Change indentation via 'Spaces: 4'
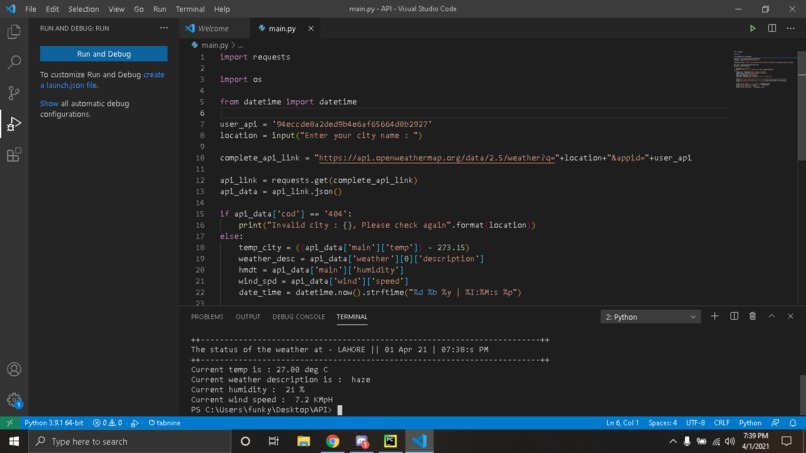The image size is (806, 453). (663, 423)
